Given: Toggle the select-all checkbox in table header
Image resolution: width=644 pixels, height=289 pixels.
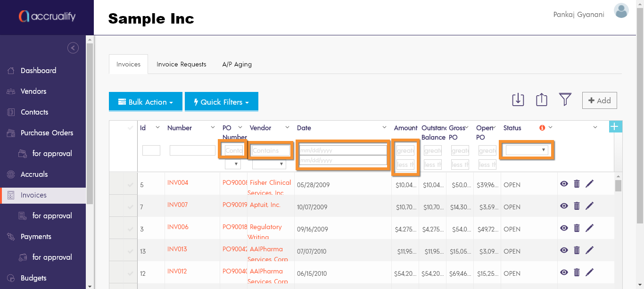Looking at the screenshot, I should 130,128.
